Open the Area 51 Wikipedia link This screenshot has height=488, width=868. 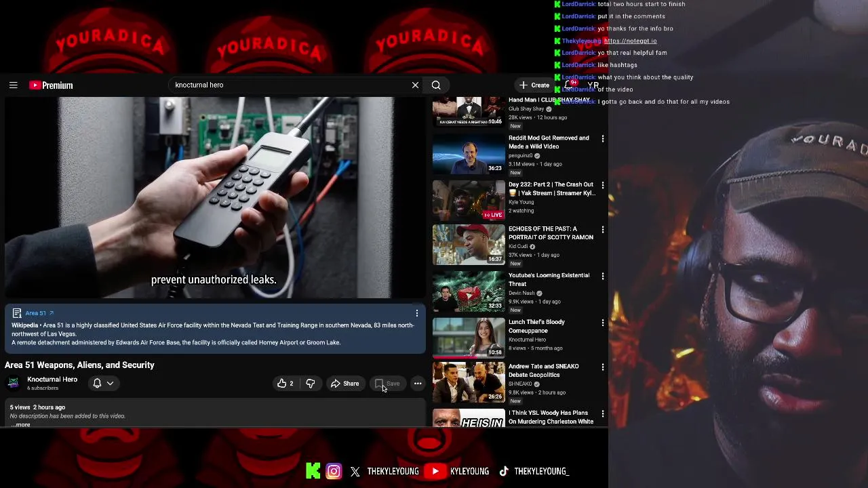click(39, 313)
